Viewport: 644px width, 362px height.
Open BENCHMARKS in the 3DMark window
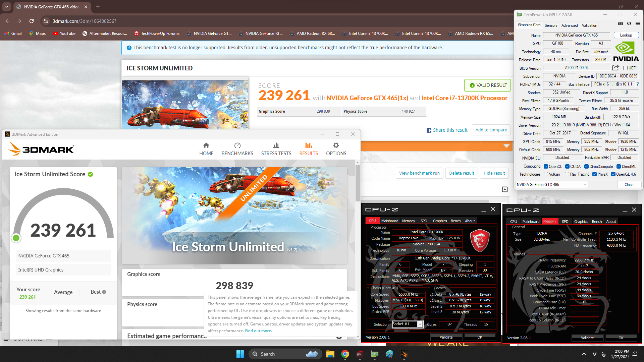[237, 149]
